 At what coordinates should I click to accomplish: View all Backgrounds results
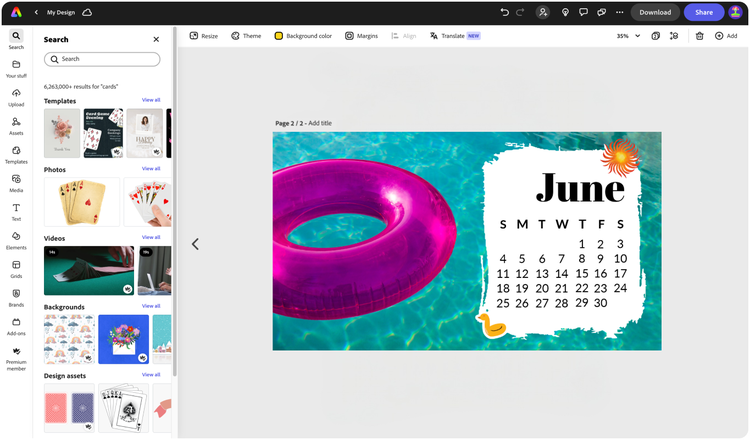(151, 306)
